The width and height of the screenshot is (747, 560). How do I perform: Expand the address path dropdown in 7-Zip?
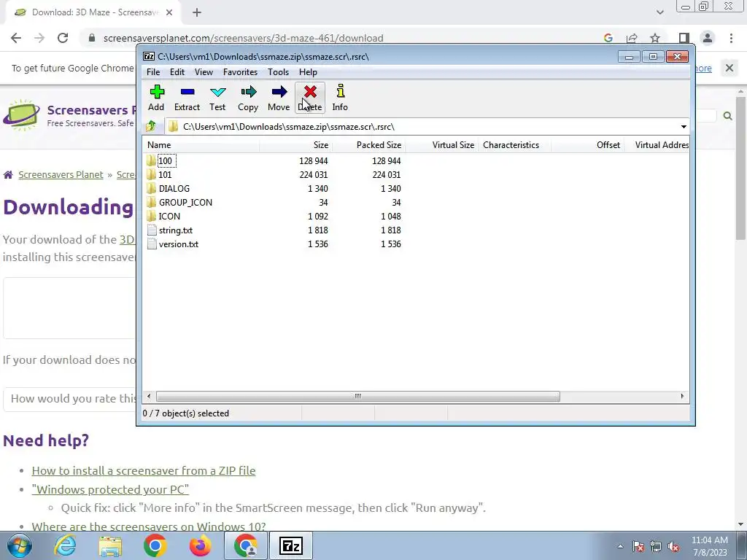pyautogui.click(x=684, y=127)
